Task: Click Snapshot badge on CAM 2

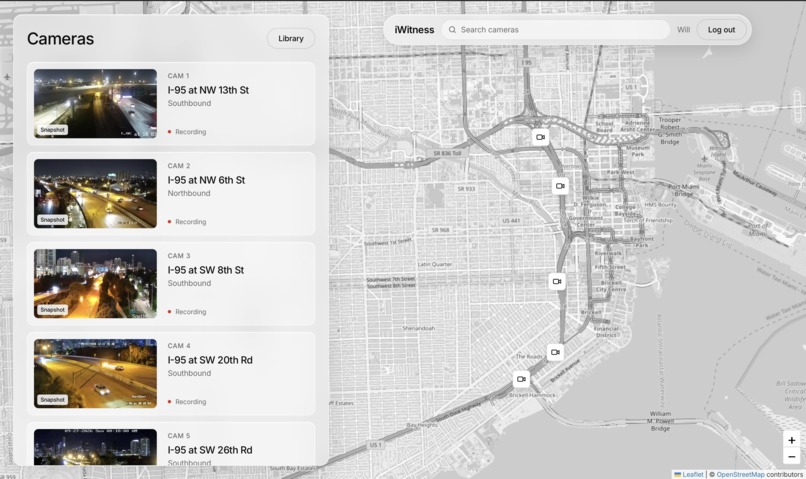Action: (x=52, y=220)
